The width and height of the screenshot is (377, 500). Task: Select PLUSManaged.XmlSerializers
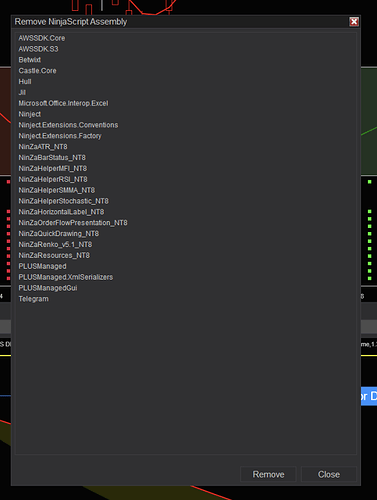(x=66, y=277)
